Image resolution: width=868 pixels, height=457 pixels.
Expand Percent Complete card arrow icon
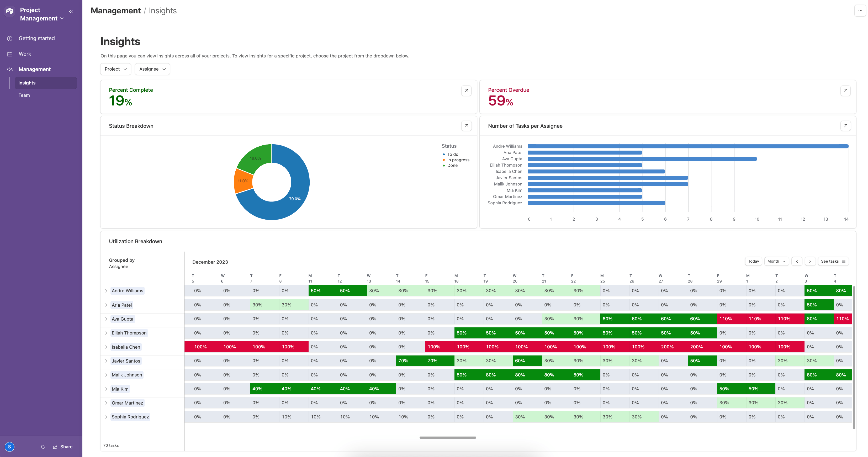point(466,91)
